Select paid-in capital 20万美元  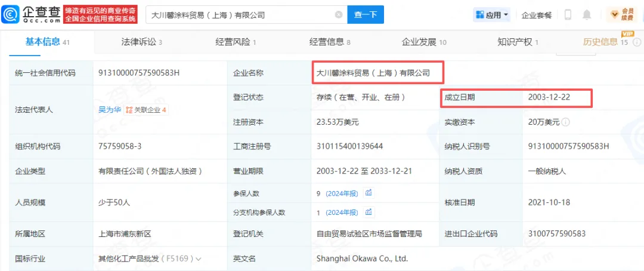click(x=543, y=122)
